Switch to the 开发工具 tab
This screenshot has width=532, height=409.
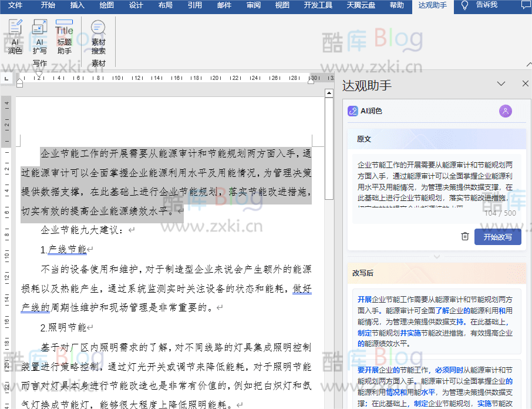(318, 6)
